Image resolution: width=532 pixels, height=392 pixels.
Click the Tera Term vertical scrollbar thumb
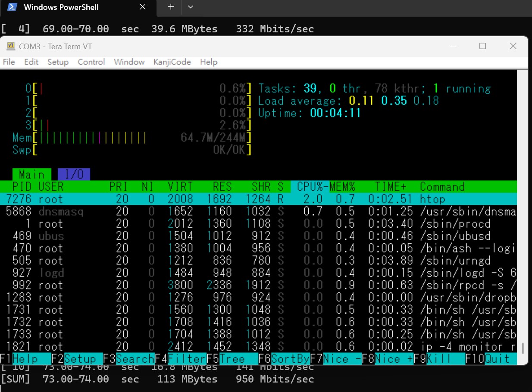click(x=523, y=348)
